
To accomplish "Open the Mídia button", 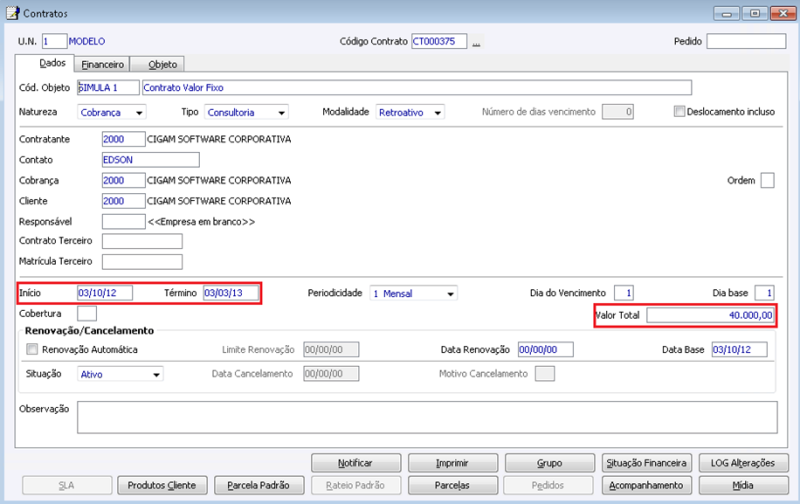I will coord(743,485).
